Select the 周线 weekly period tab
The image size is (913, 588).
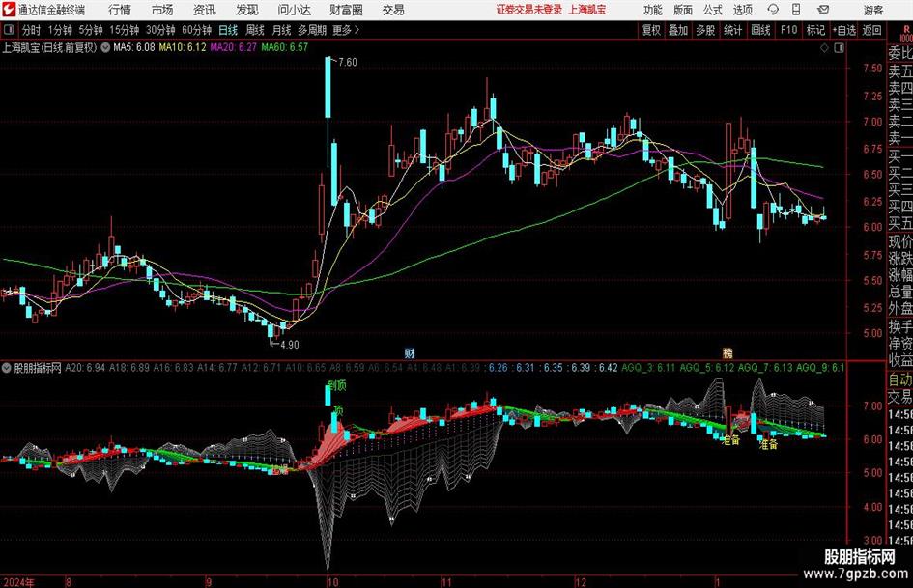[x=255, y=30]
